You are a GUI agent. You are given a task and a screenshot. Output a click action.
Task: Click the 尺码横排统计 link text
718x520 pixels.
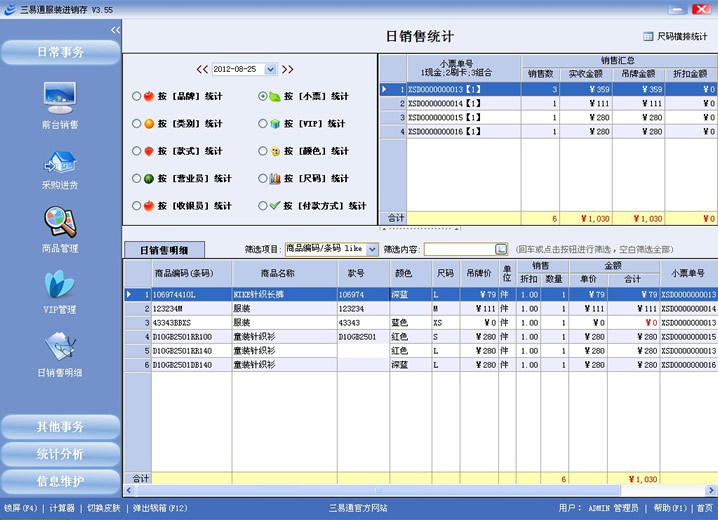pyautogui.click(x=682, y=36)
